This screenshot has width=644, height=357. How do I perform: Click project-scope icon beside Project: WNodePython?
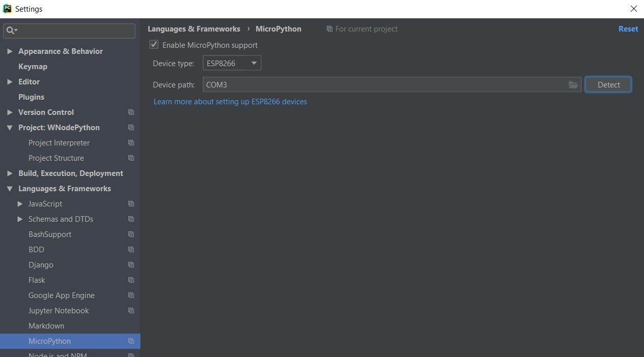pyautogui.click(x=131, y=128)
